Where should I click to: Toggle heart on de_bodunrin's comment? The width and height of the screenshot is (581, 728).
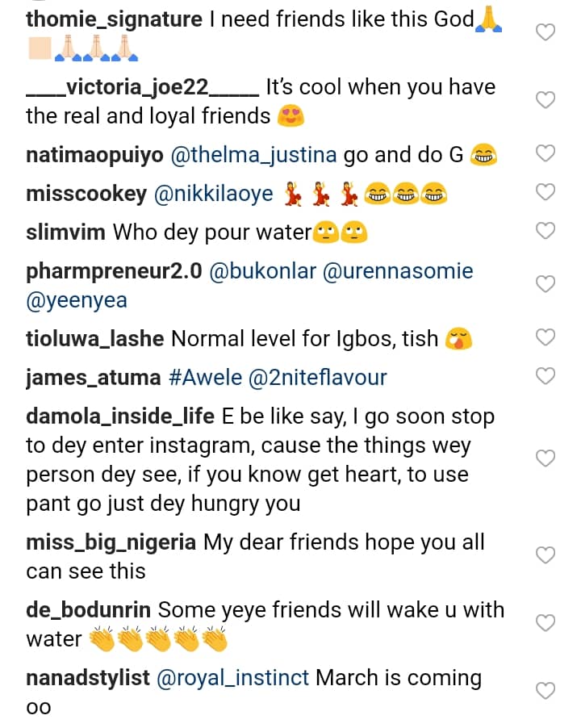546,623
